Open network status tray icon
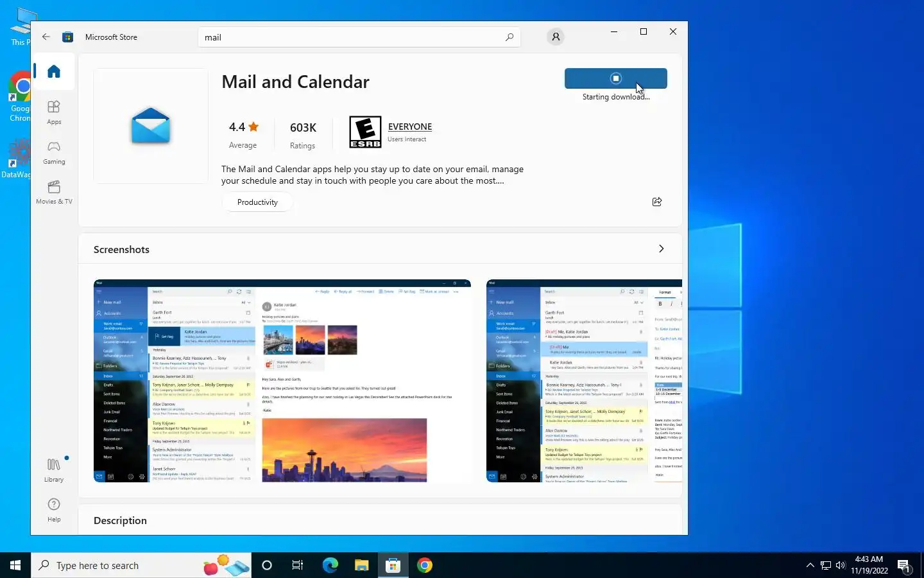The width and height of the screenshot is (924, 578). click(825, 565)
